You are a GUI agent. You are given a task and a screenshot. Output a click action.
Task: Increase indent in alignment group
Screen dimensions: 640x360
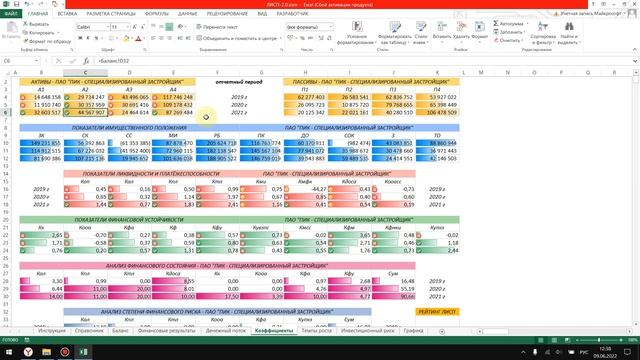(188, 38)
